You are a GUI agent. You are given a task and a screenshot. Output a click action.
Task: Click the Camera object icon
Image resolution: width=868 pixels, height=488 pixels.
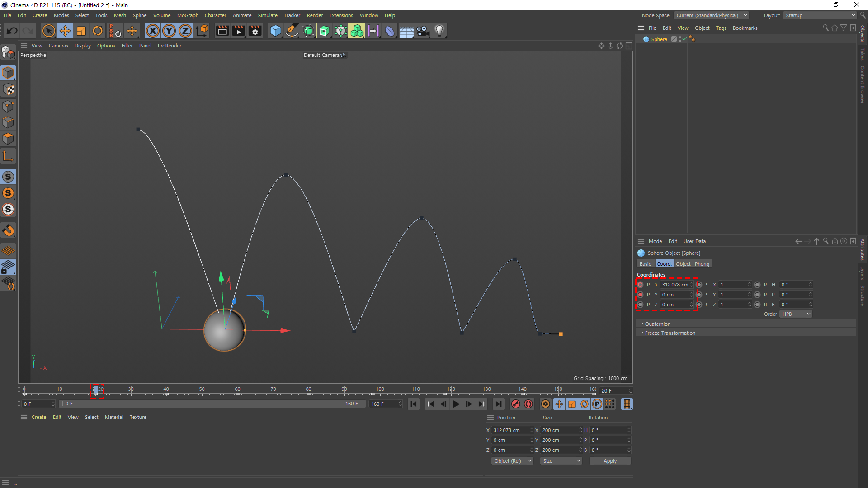[423, 31]
